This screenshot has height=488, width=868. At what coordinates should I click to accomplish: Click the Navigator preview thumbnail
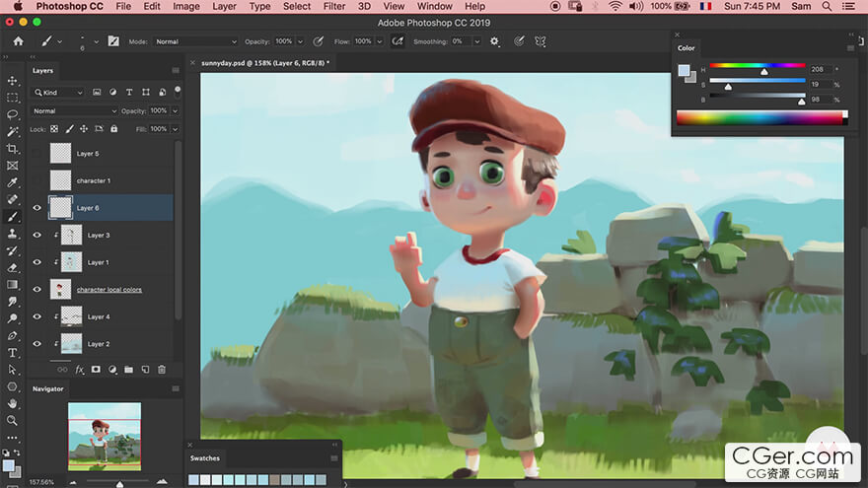tap(105, 436)
